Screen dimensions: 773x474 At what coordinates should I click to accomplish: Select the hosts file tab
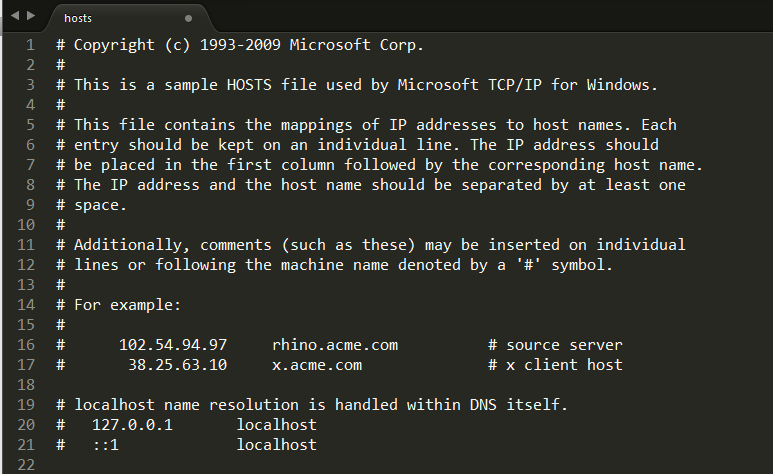click(x=129, y=18)
